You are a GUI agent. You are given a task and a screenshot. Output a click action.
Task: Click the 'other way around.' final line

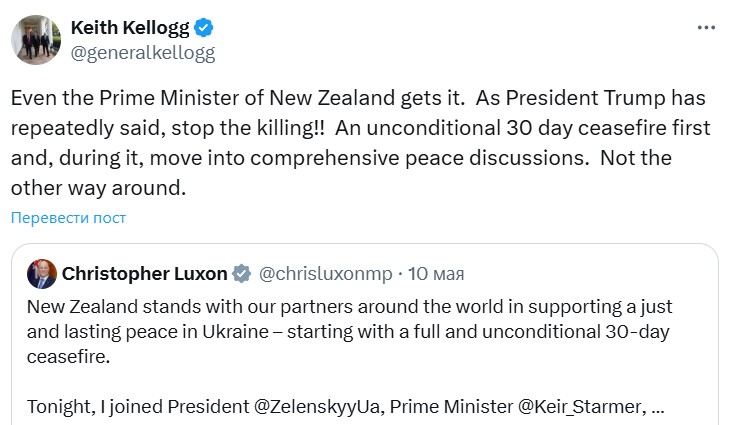(98, 188)
